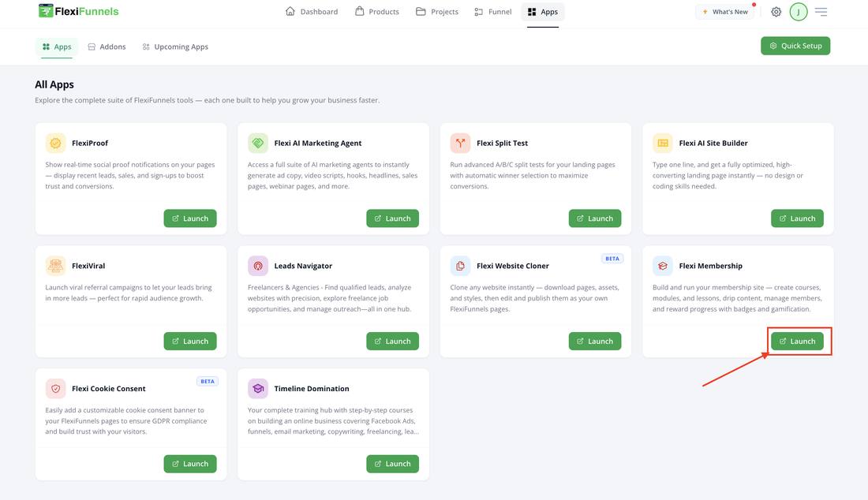Click the FlexiFunnels logo
The height and width of the screenshot is (500, 868).
[78, 11]
